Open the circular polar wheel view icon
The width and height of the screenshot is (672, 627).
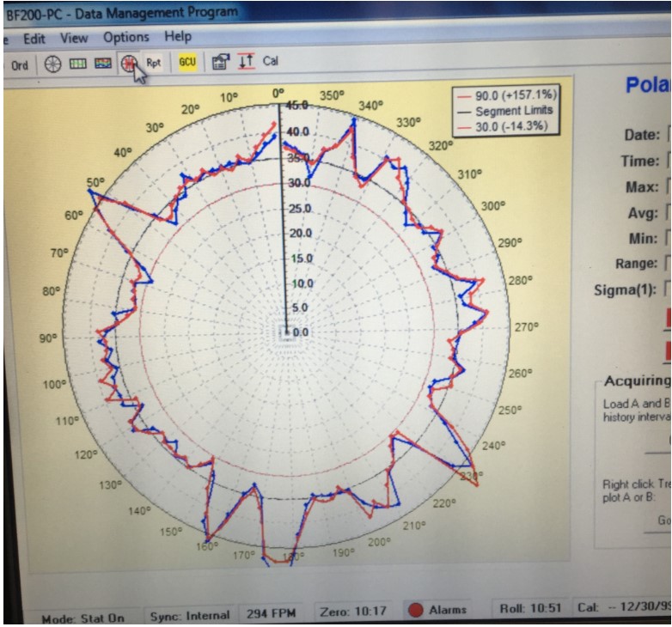(52, 64)
